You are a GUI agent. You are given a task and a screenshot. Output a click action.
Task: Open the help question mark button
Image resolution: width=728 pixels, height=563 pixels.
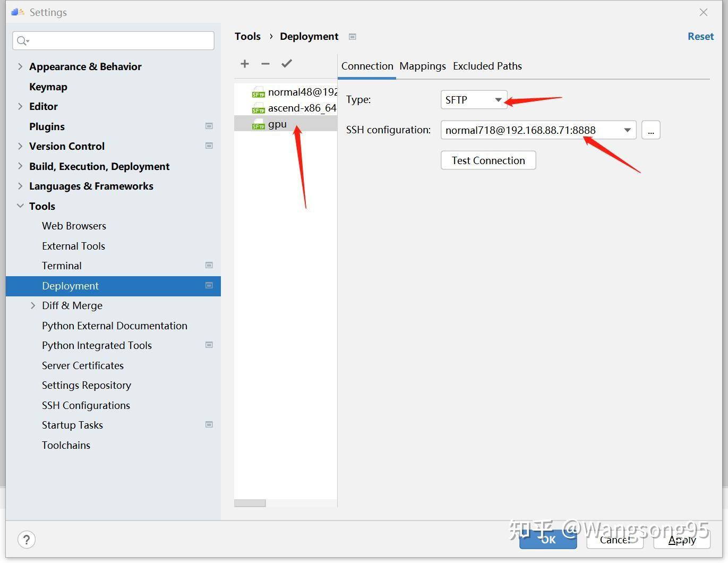pos(27,540)
